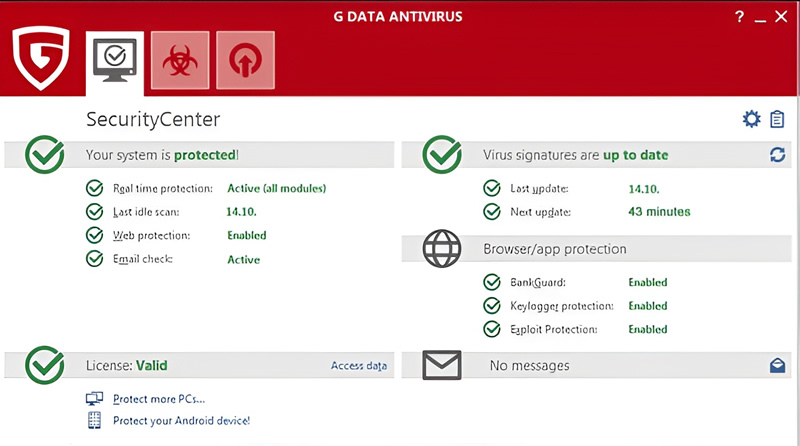
Task: Click the Browser/app protection header
Action: [555, 249]
